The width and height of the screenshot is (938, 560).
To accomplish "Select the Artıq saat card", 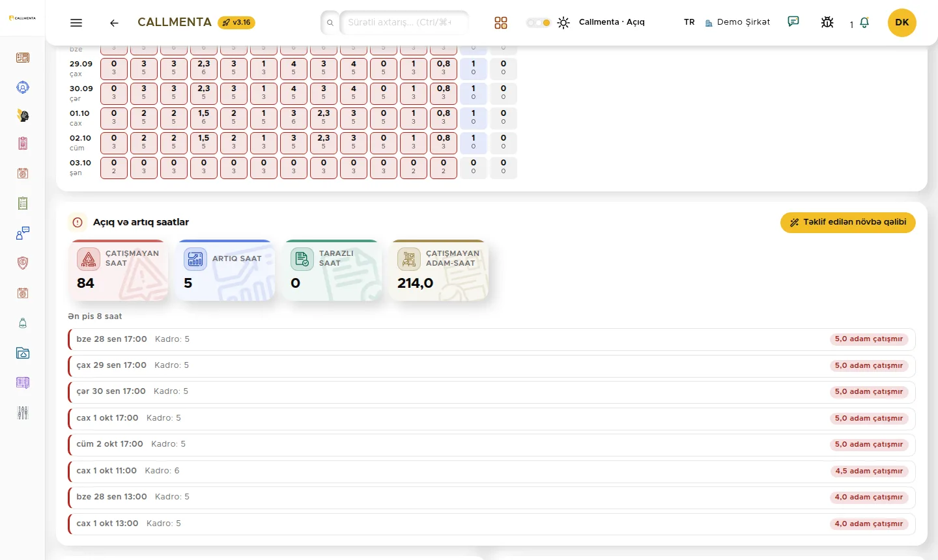I will pyautogui.click(x=225, y=270).
